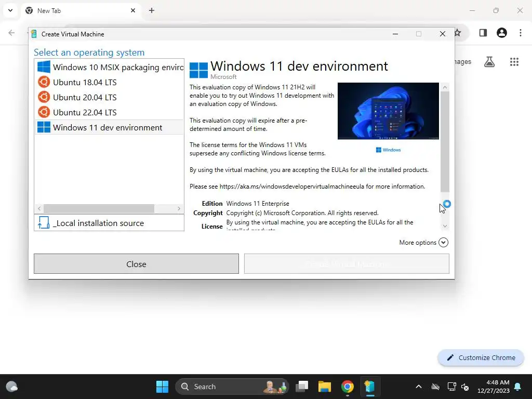The height and width of the screenshot is (399, 532).
Task: Click the Create Virtual Machine title bar icon
Action: [34, 34]
